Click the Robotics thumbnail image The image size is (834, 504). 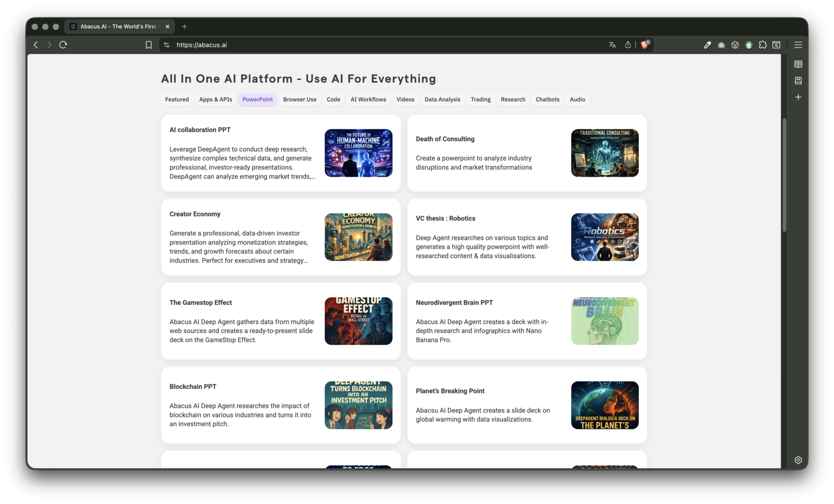coord(605,237)
